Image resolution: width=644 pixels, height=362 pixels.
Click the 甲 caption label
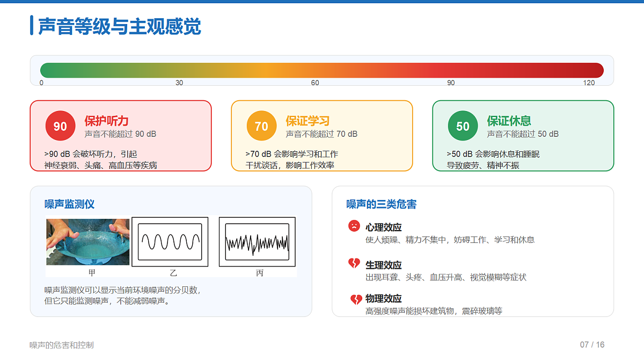pos(92,273)
